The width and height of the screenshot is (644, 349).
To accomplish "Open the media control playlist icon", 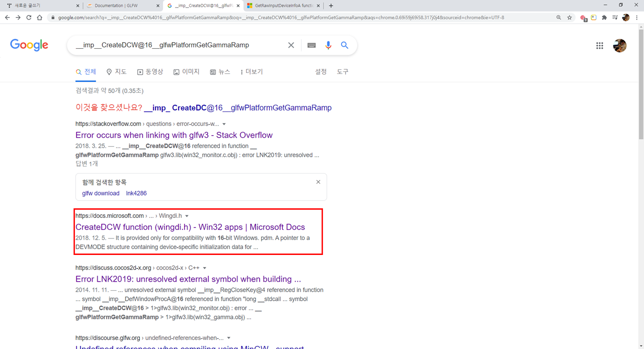I will point(615,18).
